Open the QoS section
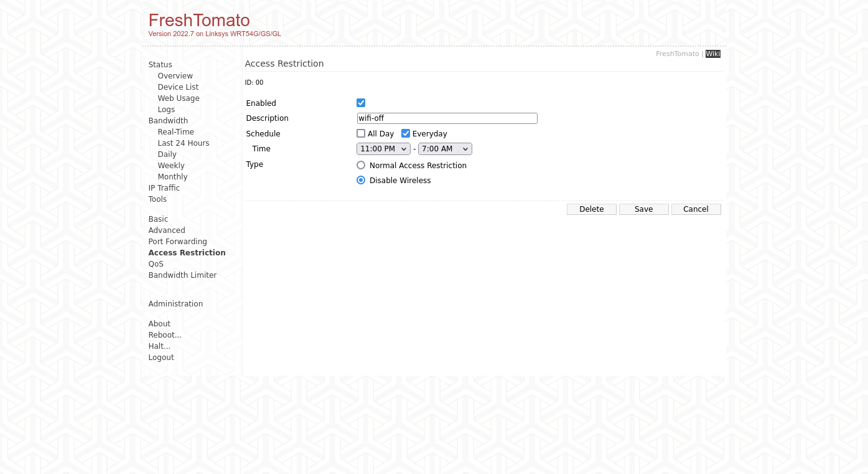 pyautogui.click(x=156, y=264)
